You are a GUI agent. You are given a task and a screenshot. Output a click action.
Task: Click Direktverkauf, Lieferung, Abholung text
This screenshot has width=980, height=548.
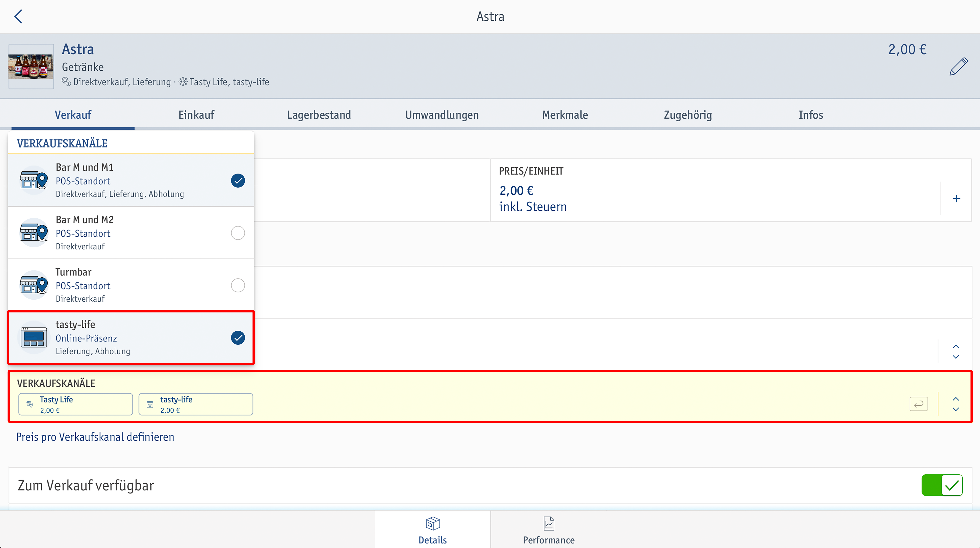pyautogui.click(x=120, y=194)
